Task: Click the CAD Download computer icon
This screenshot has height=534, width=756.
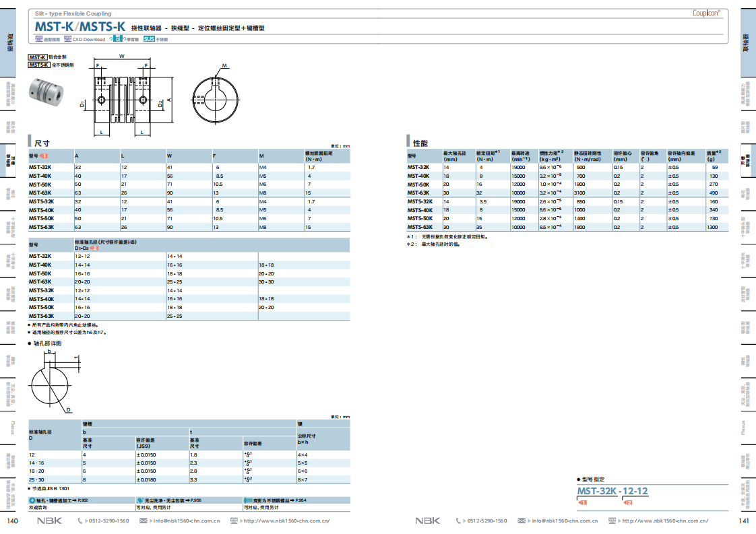Action: click(x=67, y=39)
